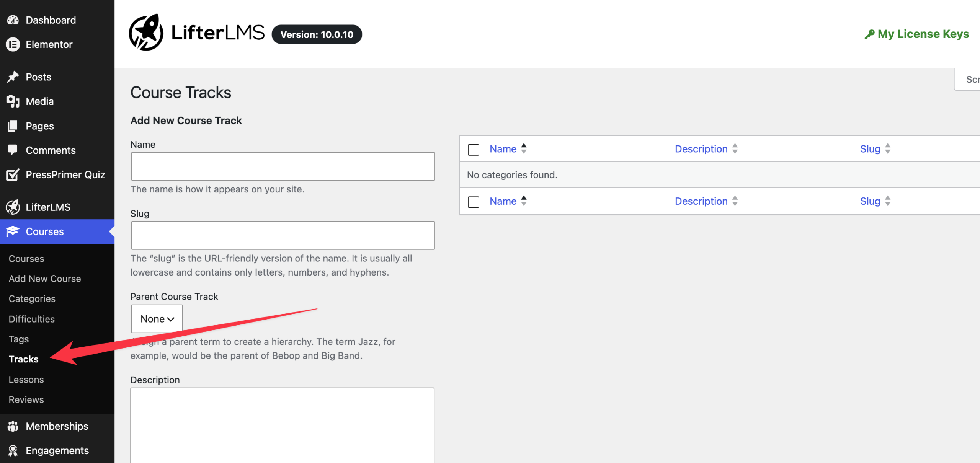Go to Lessons submenu

click(x=26, y=380)
